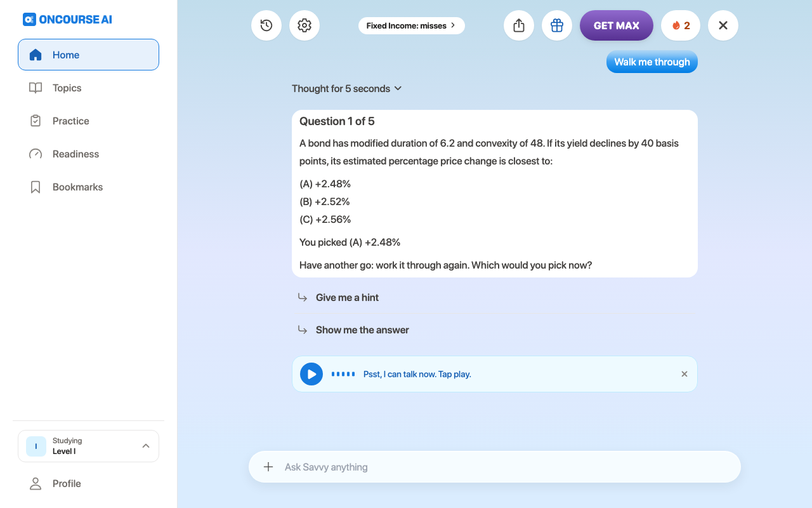Image resolution: width=812 pixels, height=508 pixels.
Task: Click the share upload icon
Action: click(519, 25)
